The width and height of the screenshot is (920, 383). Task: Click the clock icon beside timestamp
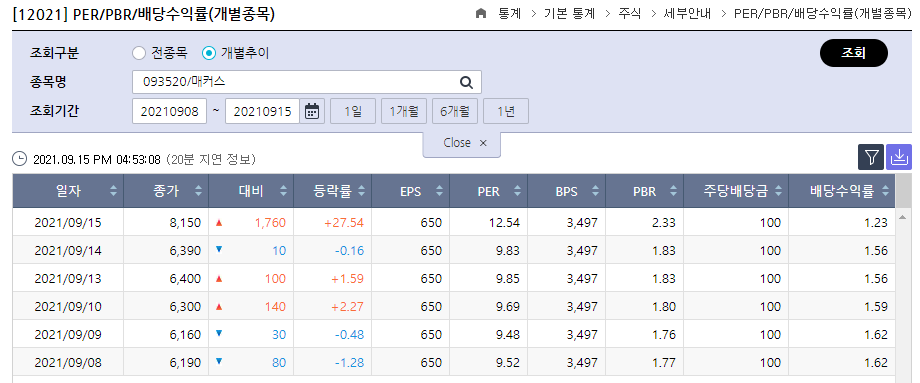click(20, 159)
